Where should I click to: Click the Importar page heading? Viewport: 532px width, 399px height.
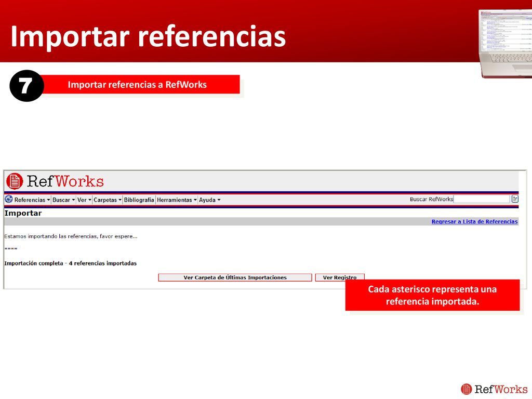point(23,213)
